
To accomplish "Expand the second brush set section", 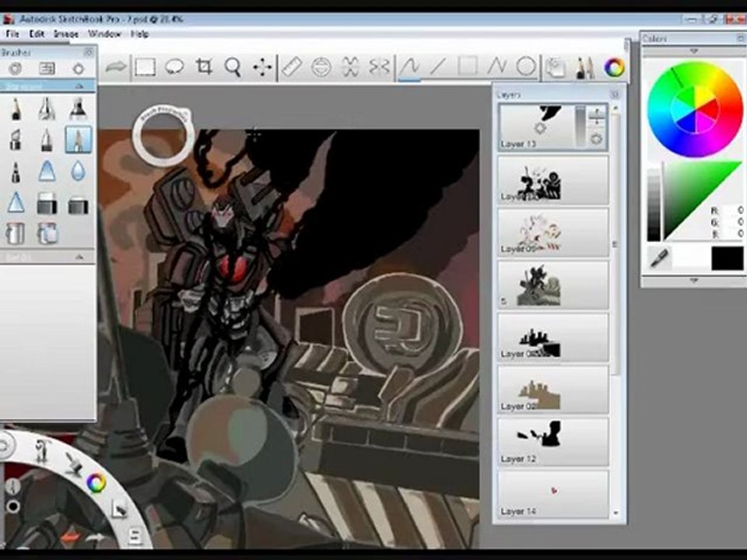I will [x=79, y=257].
